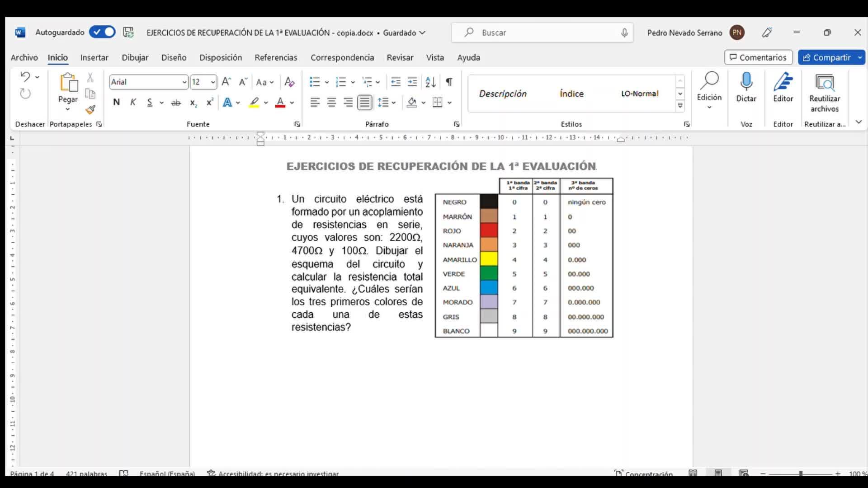Expand the Estilos gallery more arrow
The image size is (868, 488).
pyautogui.click(x=680, y=106)
